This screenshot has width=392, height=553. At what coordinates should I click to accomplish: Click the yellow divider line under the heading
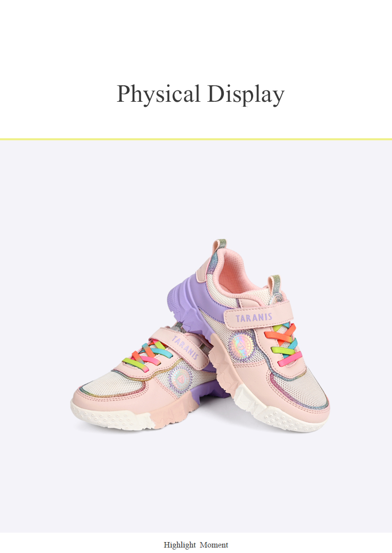click(x=196, y=139)
